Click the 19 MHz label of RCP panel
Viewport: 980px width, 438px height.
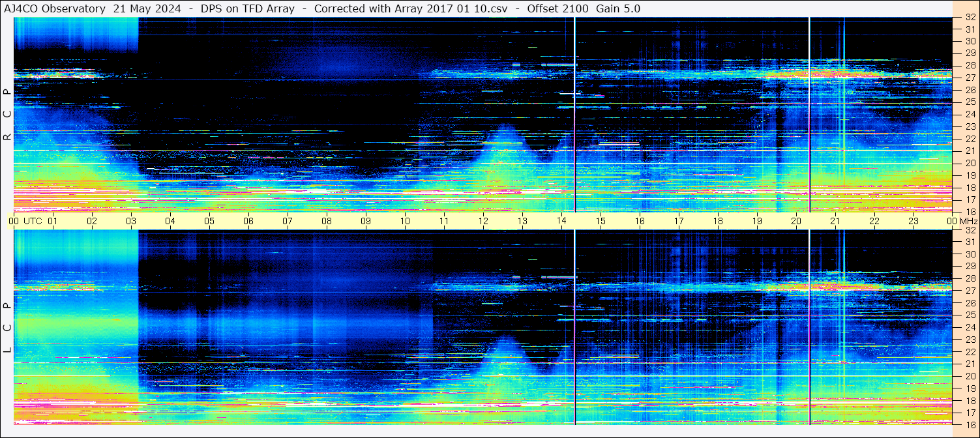coord(970,175)
